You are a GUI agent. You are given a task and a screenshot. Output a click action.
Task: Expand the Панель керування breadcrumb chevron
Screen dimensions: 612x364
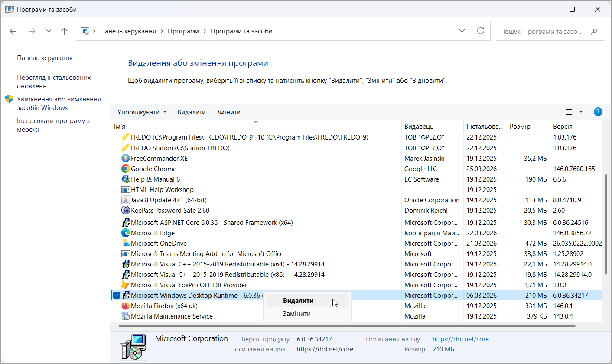pos(162,31)
